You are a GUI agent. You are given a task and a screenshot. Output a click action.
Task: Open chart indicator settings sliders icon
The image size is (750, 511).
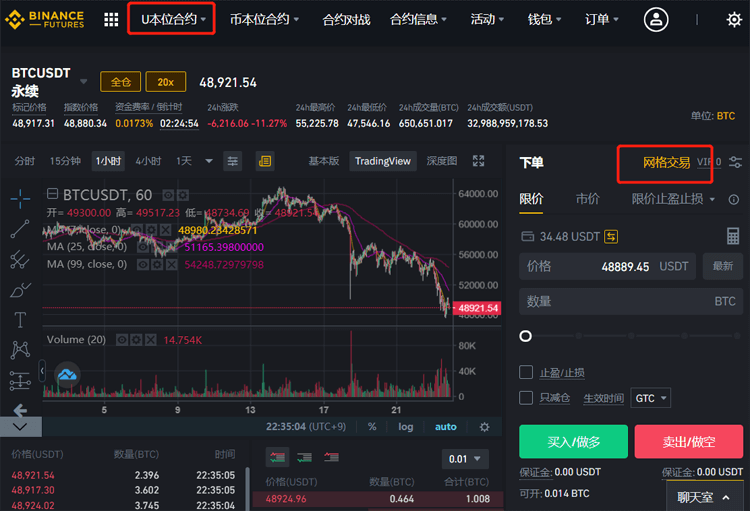[x=232, y=161]
